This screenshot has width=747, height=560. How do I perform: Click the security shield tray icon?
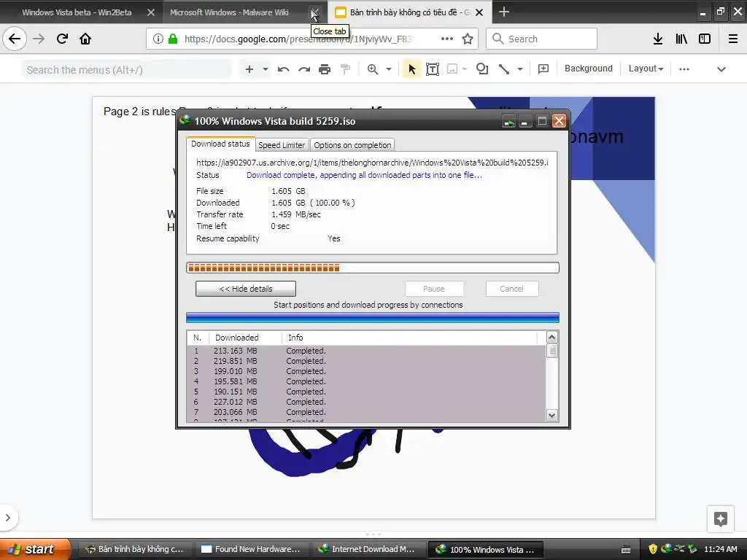pyautogui.click(x=653, y=549)
